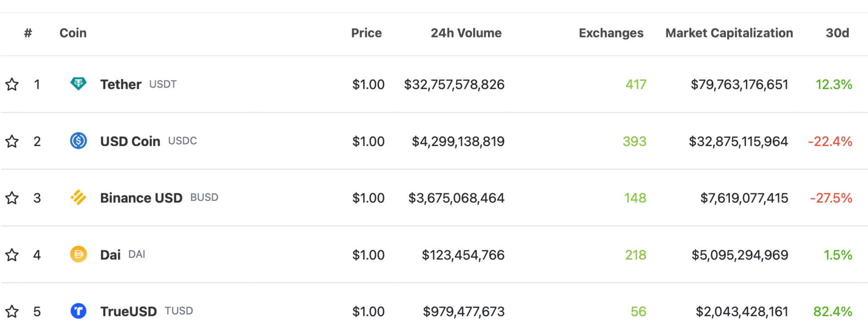Favorite Tether with its star icon

pyautogui.click(x=12, y=84)
